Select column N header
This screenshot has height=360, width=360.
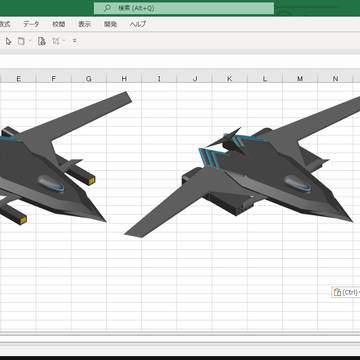[335, 79]
